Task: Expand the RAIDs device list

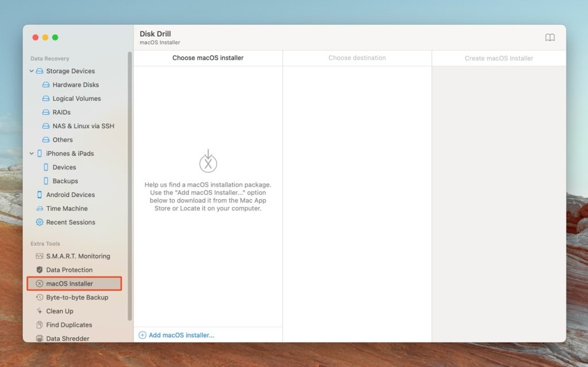Action: point(61,112)
